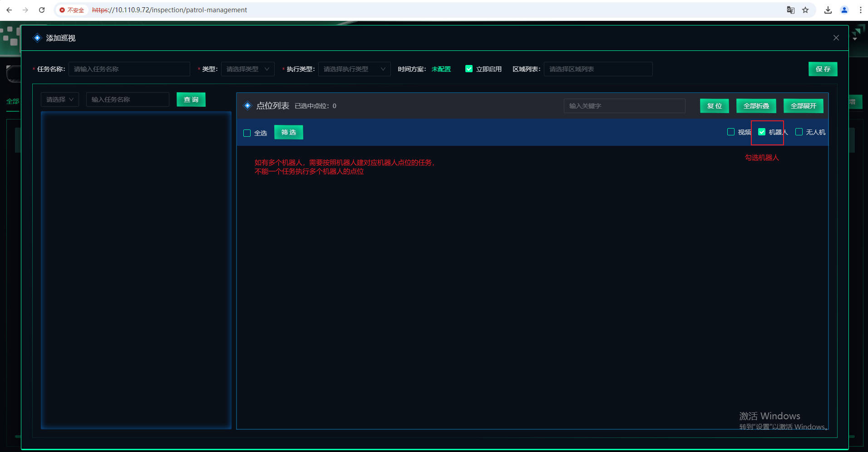868x452 pixels.
Task: Toggle the 机器人 checkbox
Action: [x=762, y=132]
